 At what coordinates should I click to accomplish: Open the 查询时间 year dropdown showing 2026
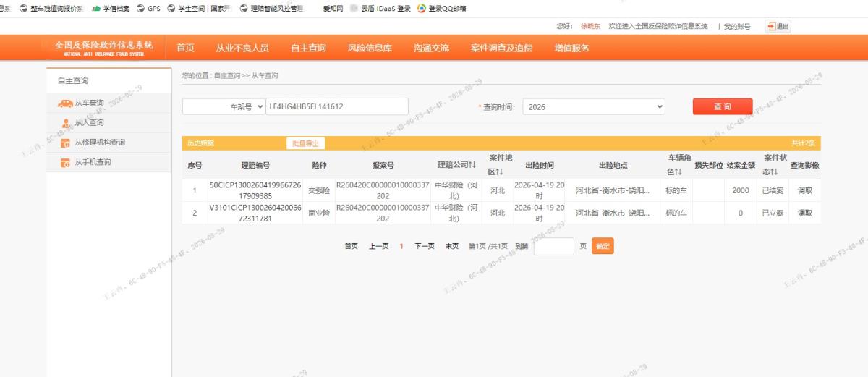click(x=593, y=106)
